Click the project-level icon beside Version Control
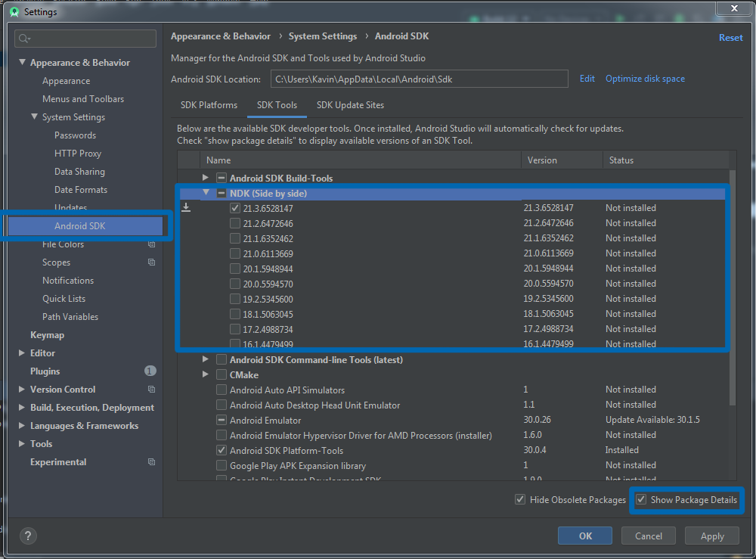This screenshot has width=756, height=559. point(151,390)
